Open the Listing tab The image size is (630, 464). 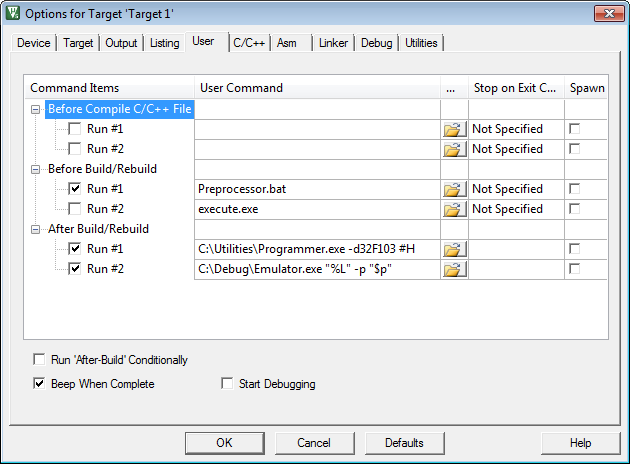[x=164, y=43]
